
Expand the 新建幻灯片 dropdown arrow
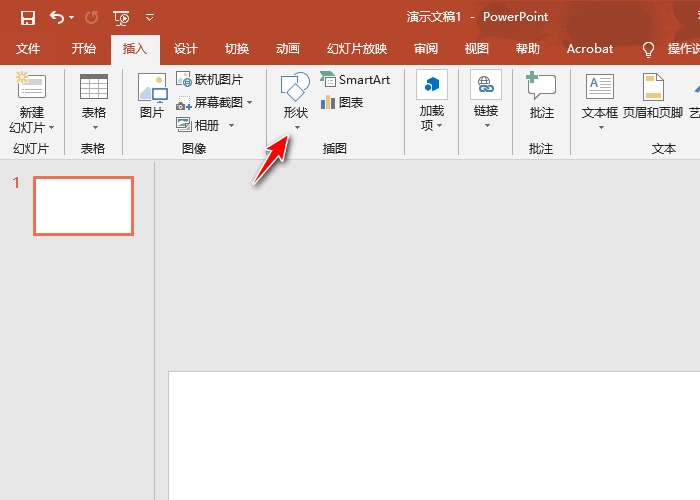pyautogui.click(x=52, y=128)
